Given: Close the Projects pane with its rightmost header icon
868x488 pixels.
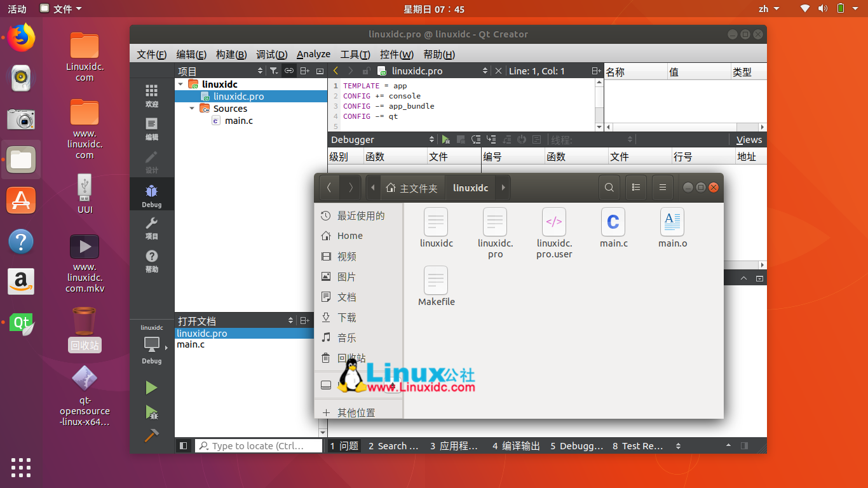Looking at the screenshot, I should click(x=320, y=71).
